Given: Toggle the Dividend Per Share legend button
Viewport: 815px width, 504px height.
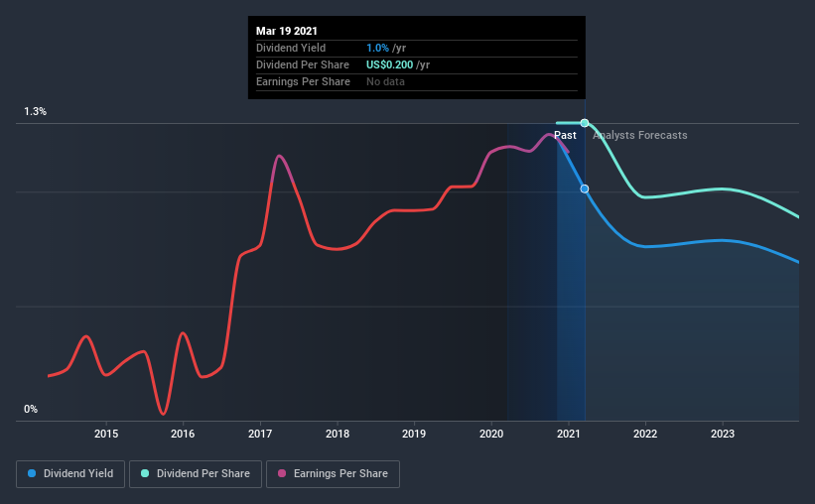Looking at the screenshot, I should (196, 474).
